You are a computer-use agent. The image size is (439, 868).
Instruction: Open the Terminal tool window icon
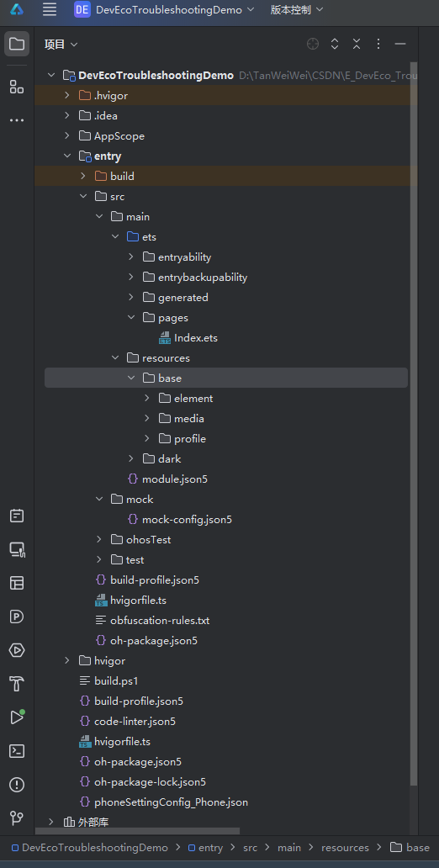click(17, 751)
